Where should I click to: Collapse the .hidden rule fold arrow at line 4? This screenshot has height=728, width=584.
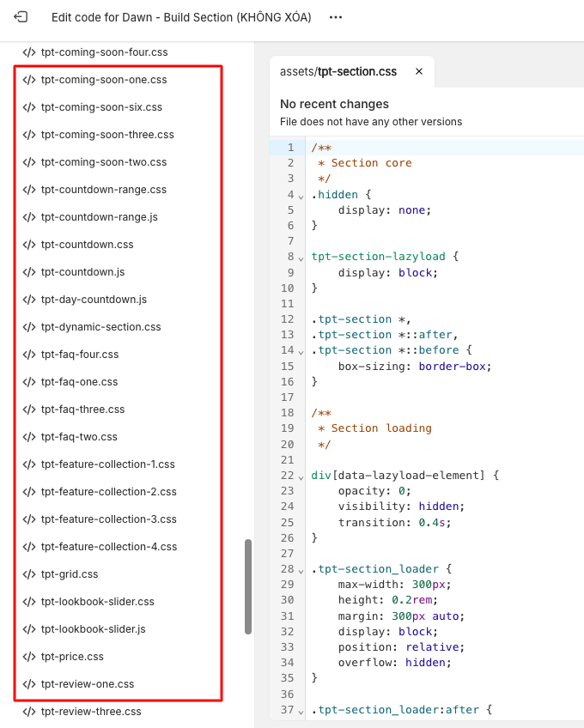[x=301, y=197]
